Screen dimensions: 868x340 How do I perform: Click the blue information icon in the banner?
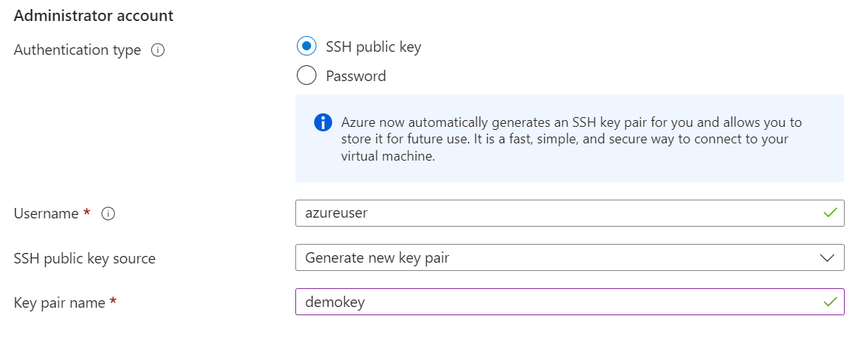[x=322, y=122]
